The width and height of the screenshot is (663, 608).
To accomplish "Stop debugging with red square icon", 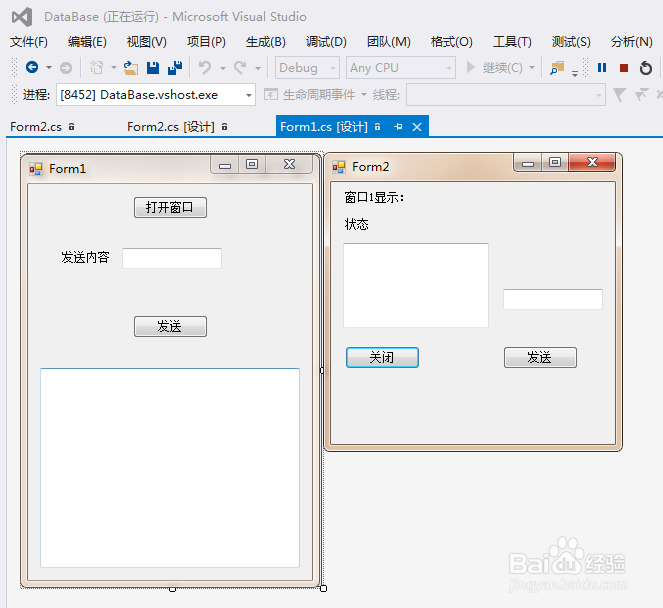I will coord(624,68).
